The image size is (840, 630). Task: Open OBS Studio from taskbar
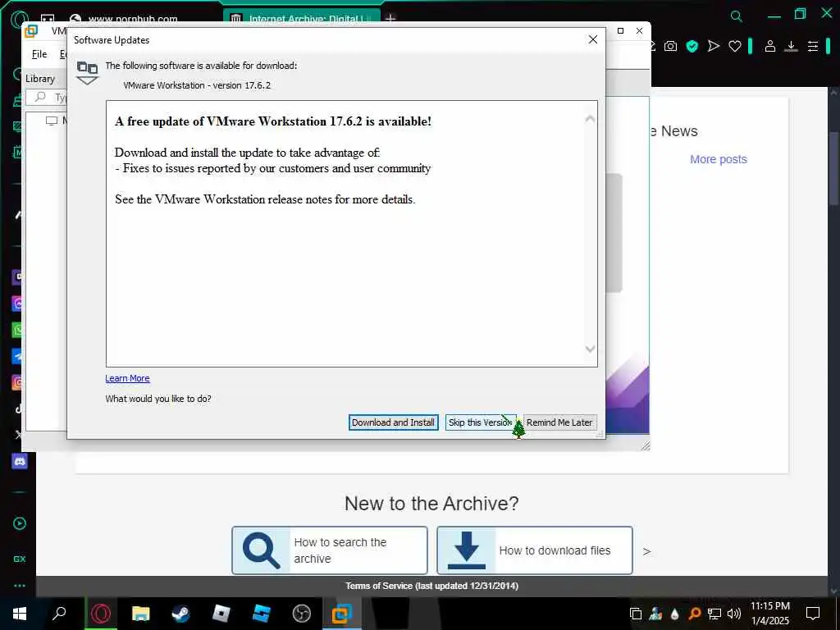tap(302, 613)
